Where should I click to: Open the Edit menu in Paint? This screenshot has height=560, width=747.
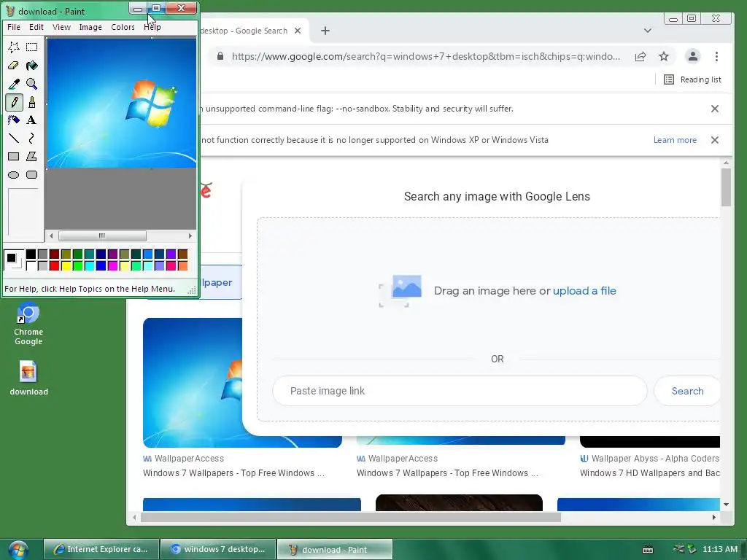36,27
